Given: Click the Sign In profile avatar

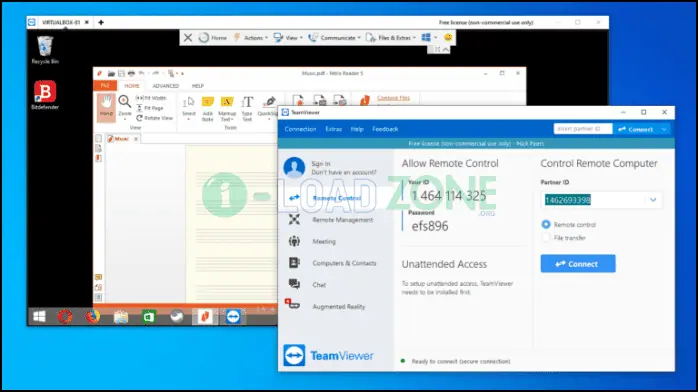Looking at the screenshot, I should [294, 167].
